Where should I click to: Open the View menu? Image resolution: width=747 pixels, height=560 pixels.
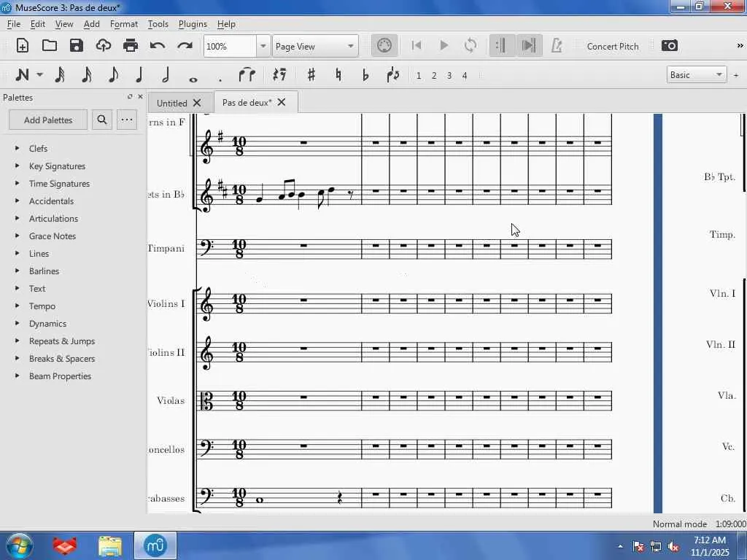(x=64, y=24)
